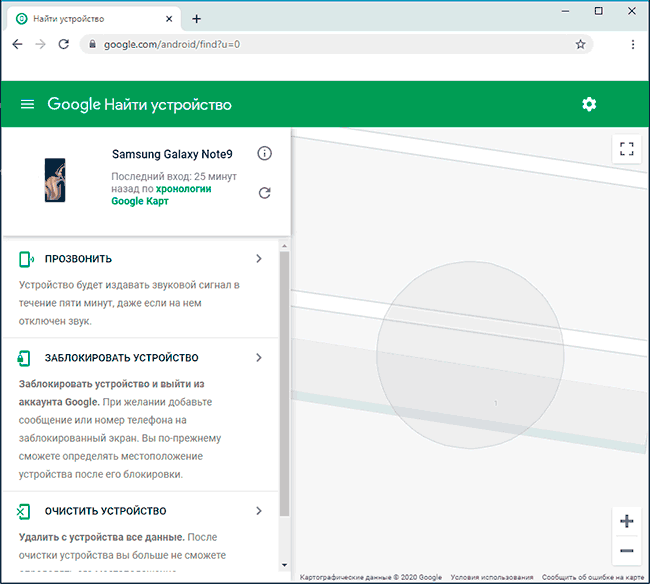
Task: Show device info for Galaxy Note9
Action: point(264,153)
